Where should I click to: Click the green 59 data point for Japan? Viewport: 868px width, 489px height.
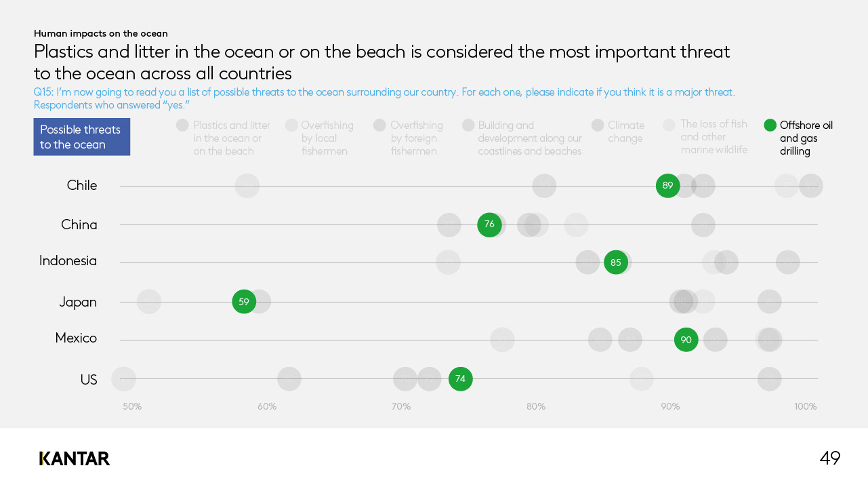pyautogui.click(x=244, y=302)
